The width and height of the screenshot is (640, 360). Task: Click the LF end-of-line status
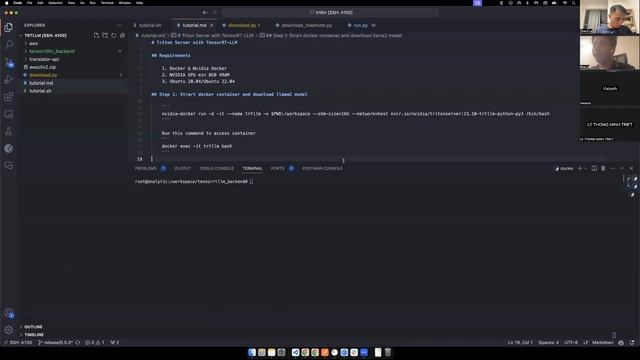tap(585, 342)
